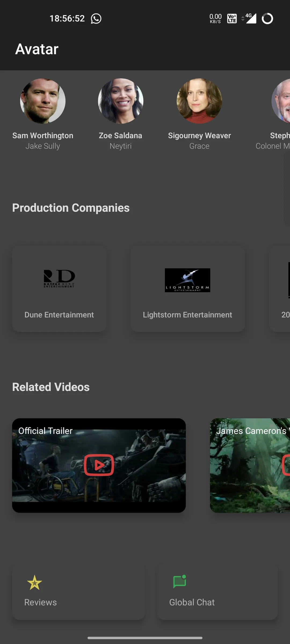290x644 pixels.
Task: Tap the WhatsApp notification icon in status bar
Action: coord(96,19)
